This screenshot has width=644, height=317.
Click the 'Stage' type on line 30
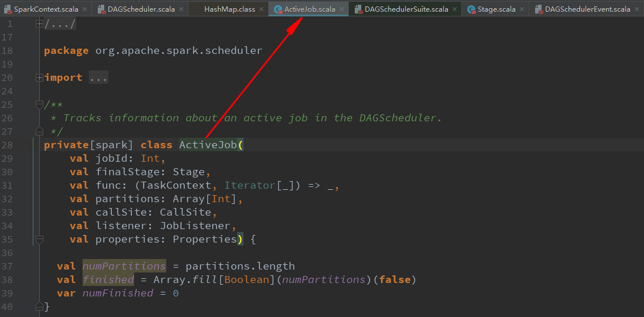(x=189, y=172)
